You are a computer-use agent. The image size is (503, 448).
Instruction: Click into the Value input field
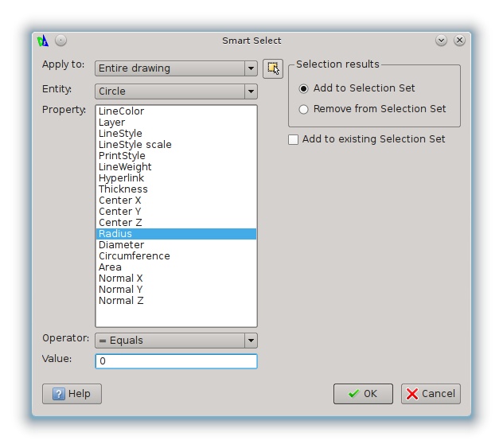tap(176, 361)
